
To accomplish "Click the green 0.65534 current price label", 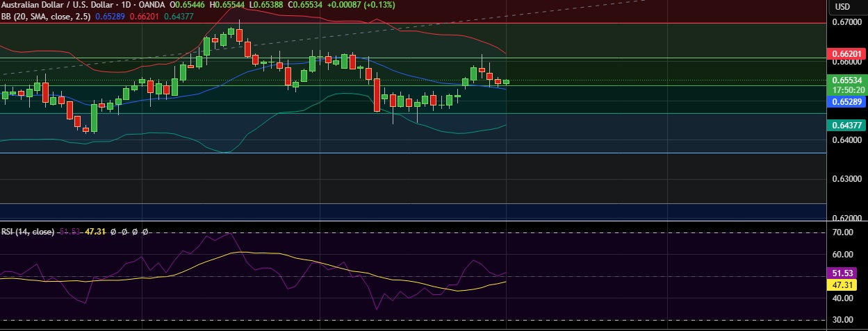I will [x=845, y=80].
